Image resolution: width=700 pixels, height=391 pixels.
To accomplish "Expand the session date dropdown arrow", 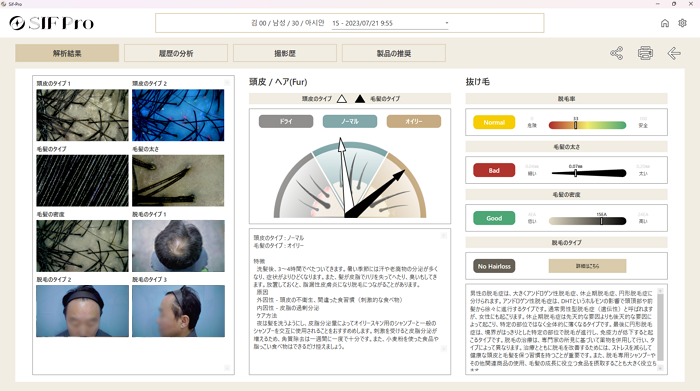I will (x=446, y=23).
